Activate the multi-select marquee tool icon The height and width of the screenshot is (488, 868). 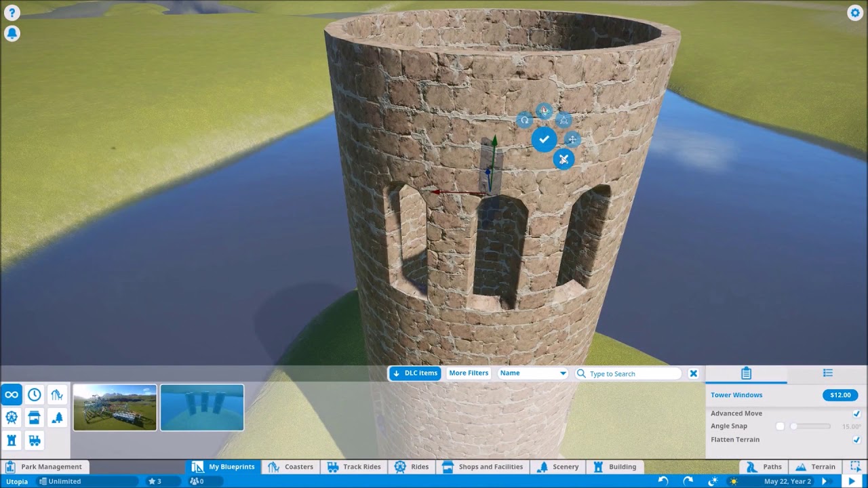pos(855,466)
